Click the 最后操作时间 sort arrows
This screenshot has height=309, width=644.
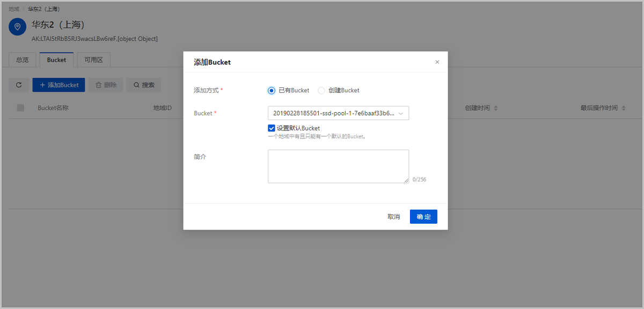click(x=624, y=108)
